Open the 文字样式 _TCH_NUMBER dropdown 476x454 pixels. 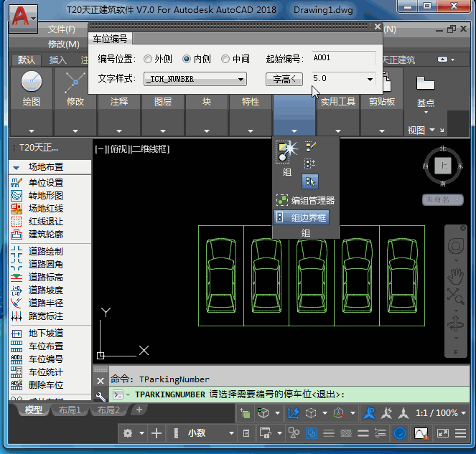click(195, 79)
